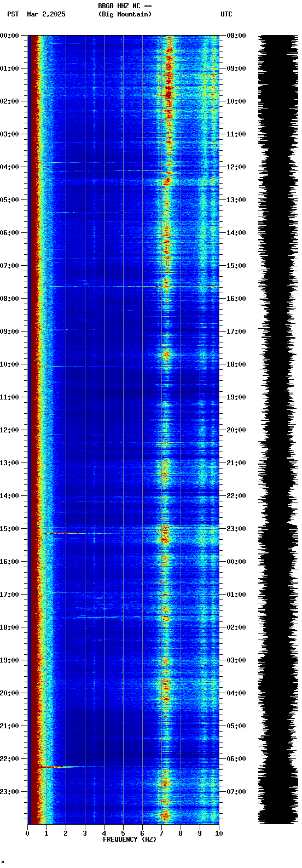Click the 0 Hz frequency axis label
This screenshot has width=302, height=868.
pos(27,833)
